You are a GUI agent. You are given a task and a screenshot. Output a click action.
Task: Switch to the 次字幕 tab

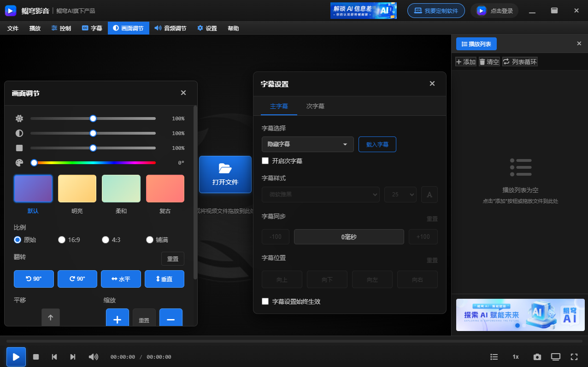pos(315,106)
